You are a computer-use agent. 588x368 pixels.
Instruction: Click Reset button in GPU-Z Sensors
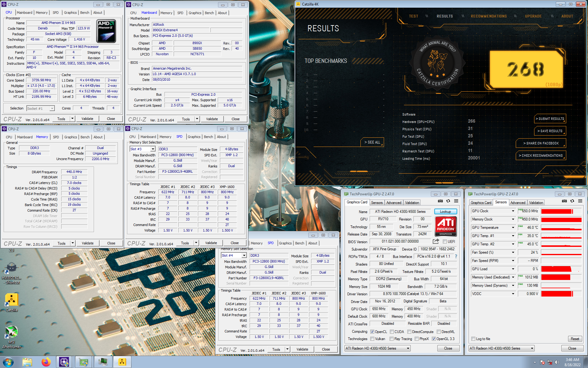[575, 339]
